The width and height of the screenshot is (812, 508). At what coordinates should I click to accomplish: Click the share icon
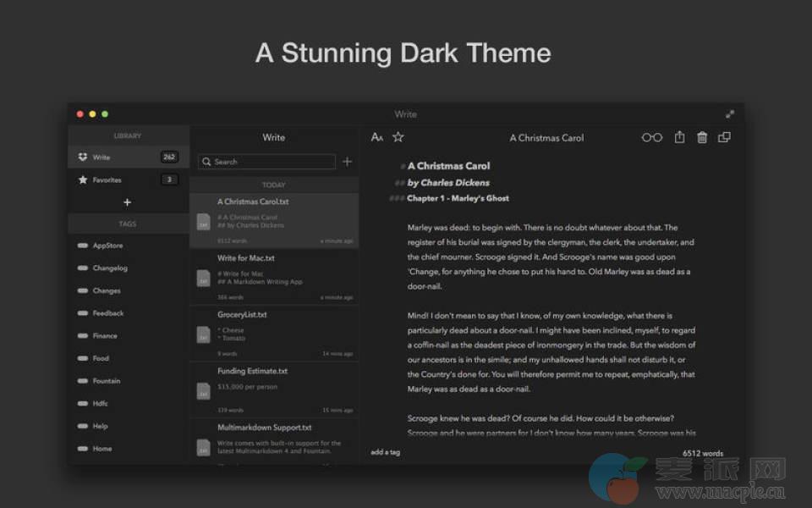tap(679, 137)
